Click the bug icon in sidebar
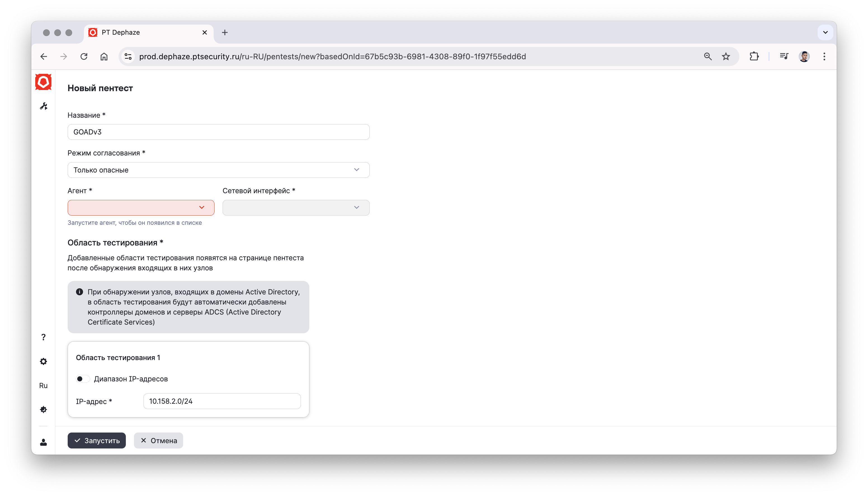 click(43, 410)
